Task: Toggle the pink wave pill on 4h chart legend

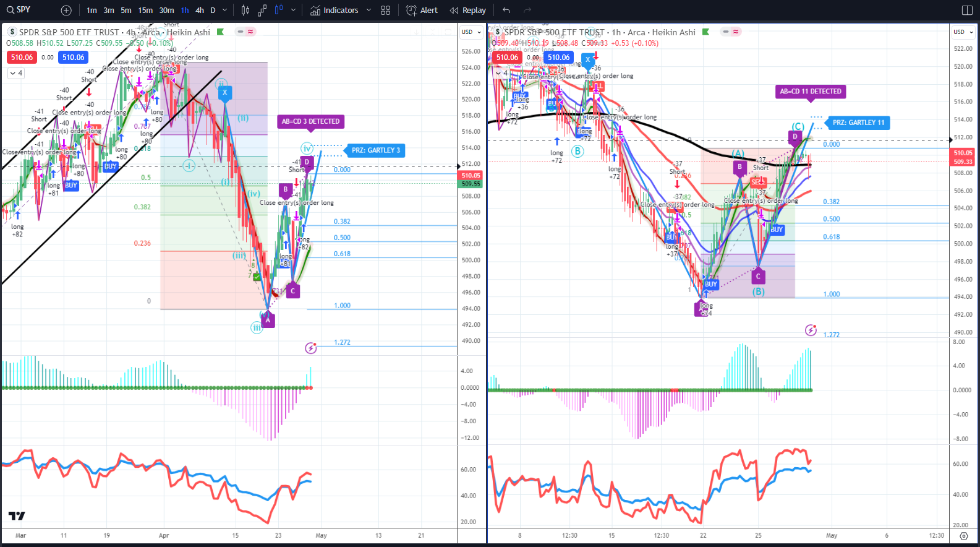Action: click(250, 32)
